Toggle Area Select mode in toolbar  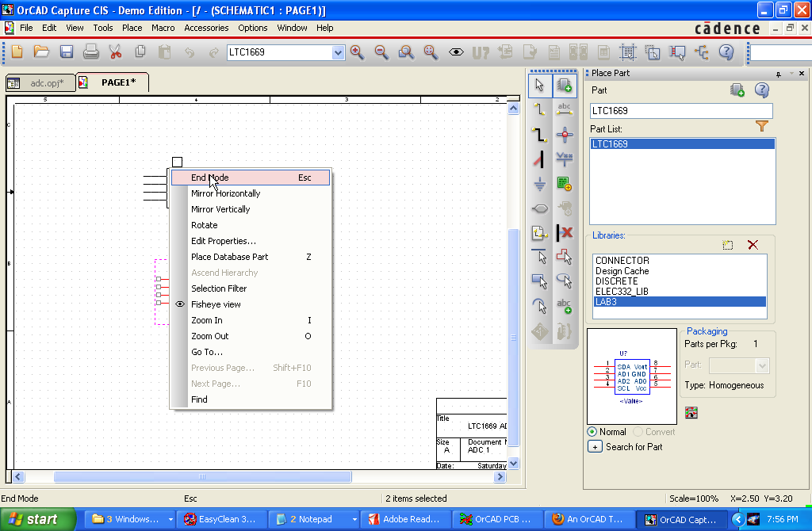[653, 52]
